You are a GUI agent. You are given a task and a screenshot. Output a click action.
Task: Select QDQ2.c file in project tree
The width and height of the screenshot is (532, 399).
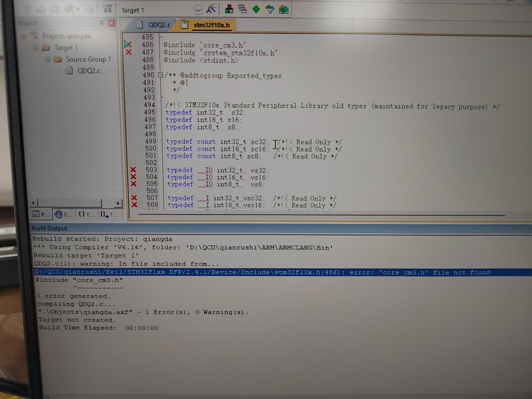point(88,71)
